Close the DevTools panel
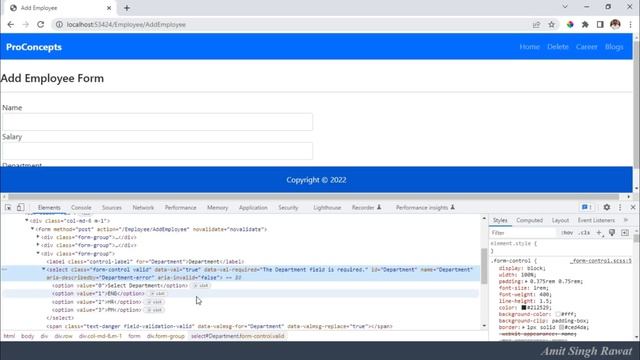Viewport: 640px width, 360px height. pos(633,207)
